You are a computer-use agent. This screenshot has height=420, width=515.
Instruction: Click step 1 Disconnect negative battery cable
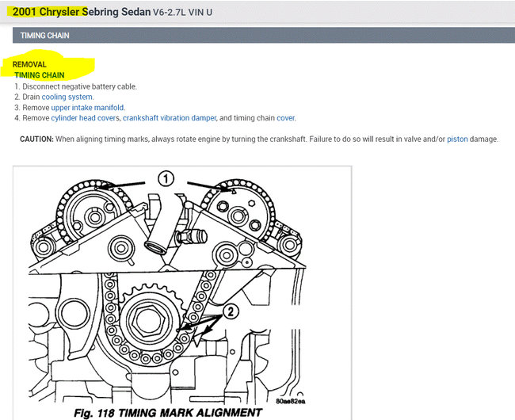[75, 86]
